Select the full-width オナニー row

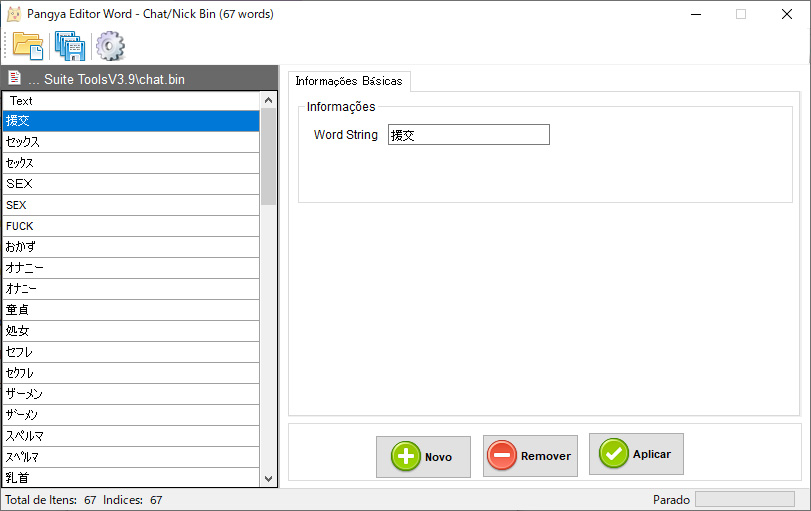[131, 268]
